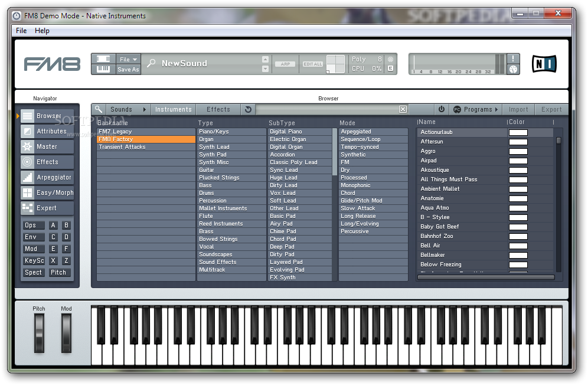The width and height of the screenshot is (588, 385).
Task: Click the Export button
Action: (551, 110)
